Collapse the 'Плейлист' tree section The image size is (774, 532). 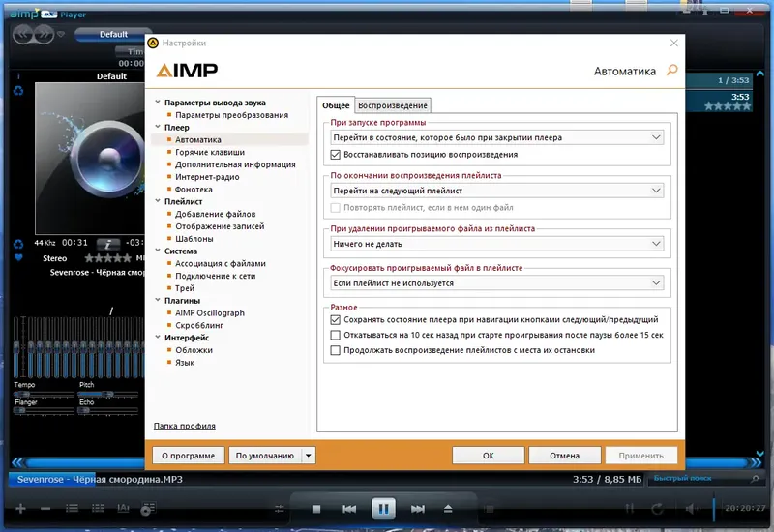click(x=158, y=201)
